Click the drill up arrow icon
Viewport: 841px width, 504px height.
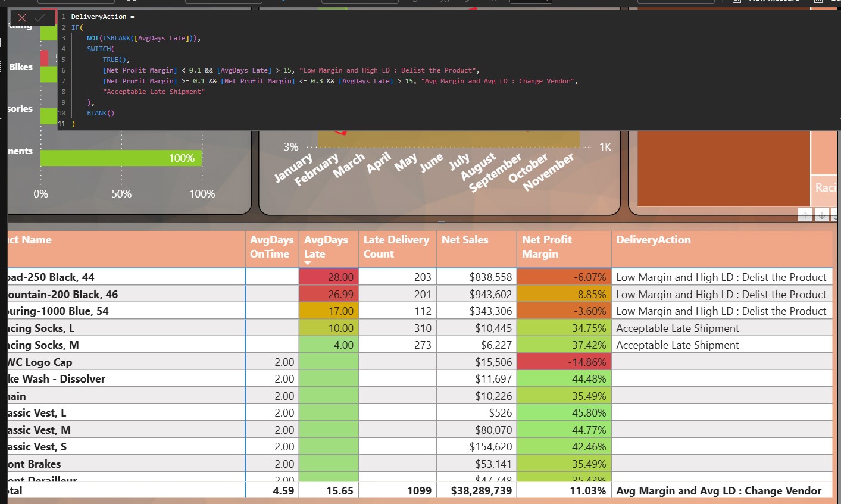point(805,215)
